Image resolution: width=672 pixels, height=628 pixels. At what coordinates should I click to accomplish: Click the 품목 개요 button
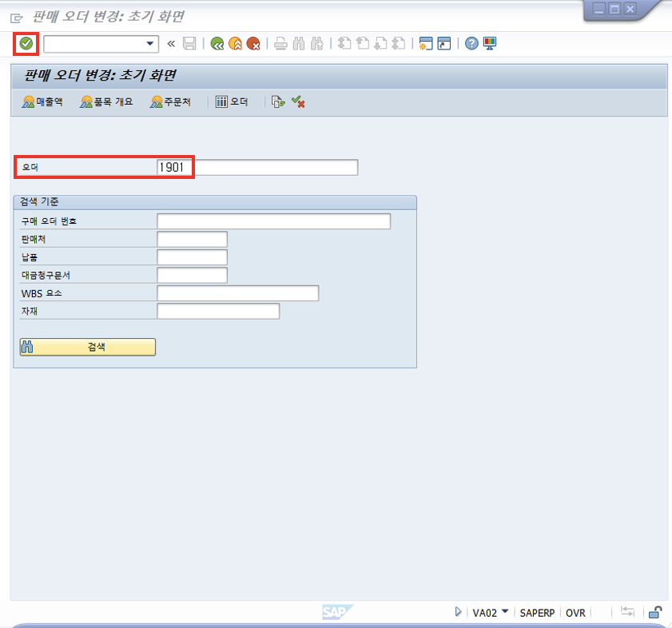click(x=106, y=102)
